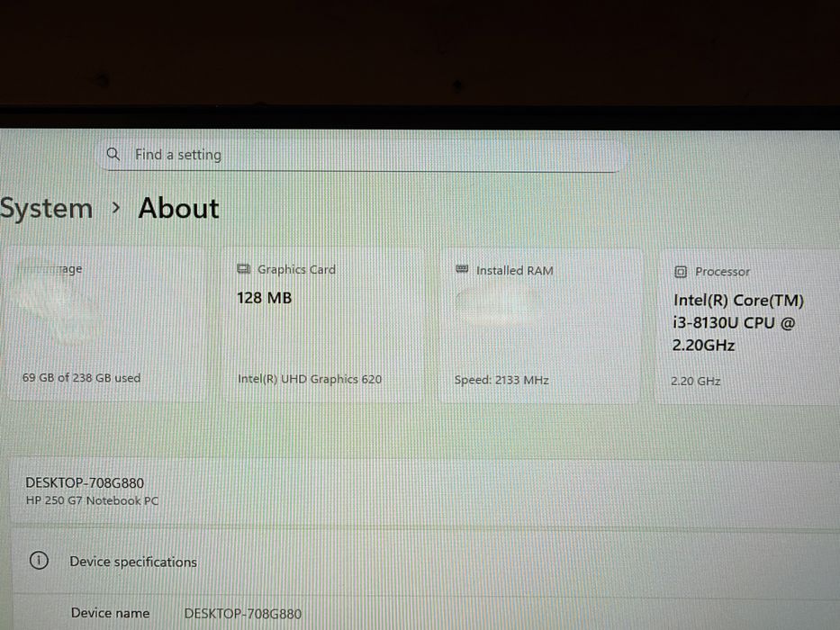The image size is (840, 630).
Task: Click the 'Installed RAM' label
Action: tap(515, 271)
